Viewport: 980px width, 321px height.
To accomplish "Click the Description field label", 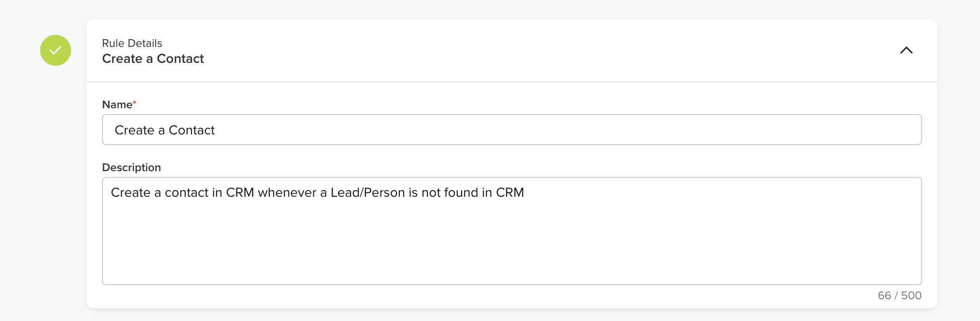I will (132, 167).
